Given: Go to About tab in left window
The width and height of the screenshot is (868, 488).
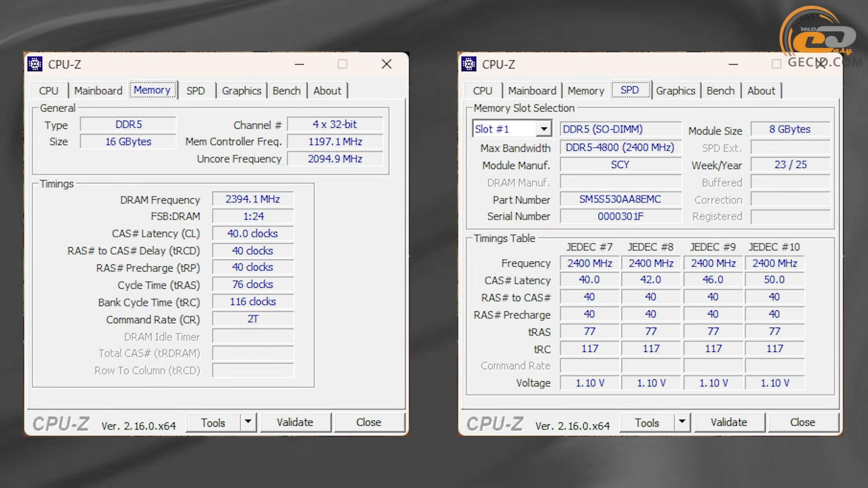Looking at the screenshot, I should pyautogui.click(x=327, y=91).
